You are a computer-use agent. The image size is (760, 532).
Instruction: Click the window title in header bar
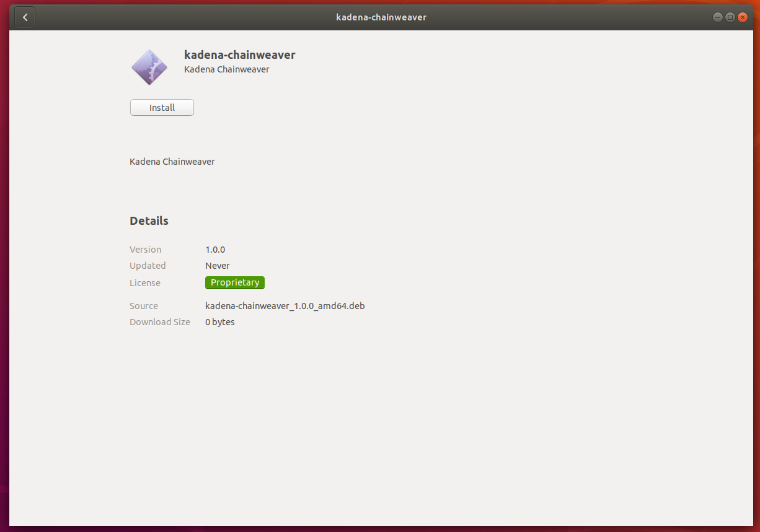381,17
